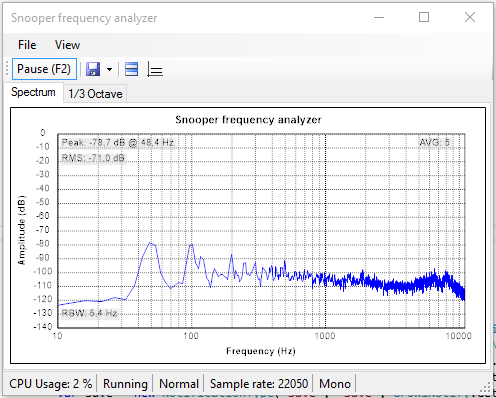The height and width of the screenshot is (398, 496).
Task: Click the Mono status bar indicator
Action: click(335, 384)
